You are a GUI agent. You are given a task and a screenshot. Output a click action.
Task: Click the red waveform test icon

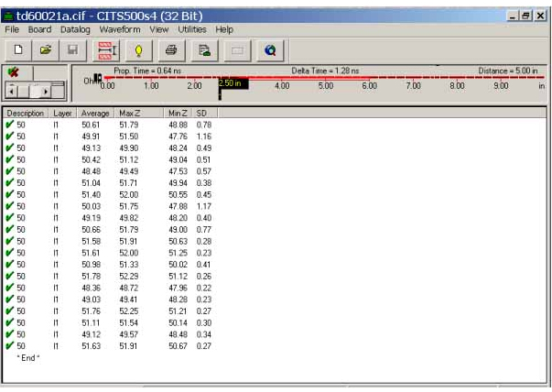pos(105,49)
